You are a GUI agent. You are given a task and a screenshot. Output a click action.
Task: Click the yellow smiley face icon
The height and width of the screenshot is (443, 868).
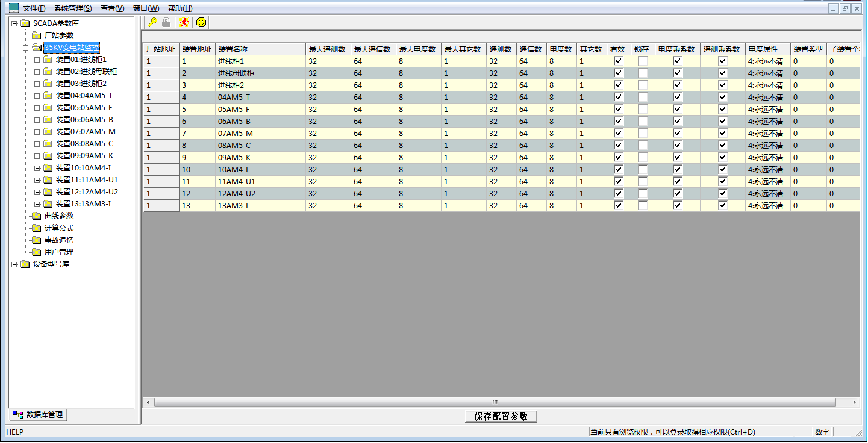(201, 22)
